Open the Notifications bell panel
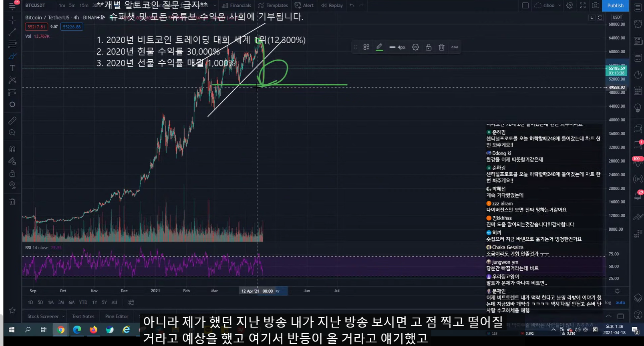Image resolution: width=644 pixels, height=346 pixels. [638, 196]
